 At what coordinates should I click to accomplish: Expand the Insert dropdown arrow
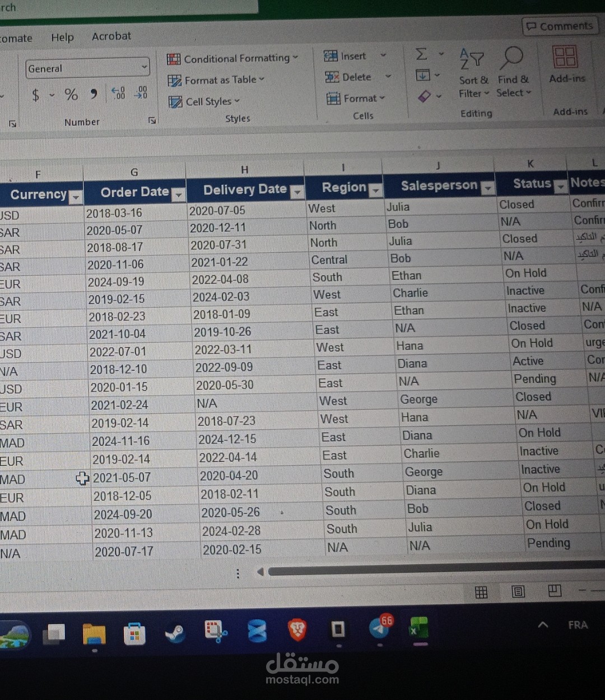pos(383,55)
